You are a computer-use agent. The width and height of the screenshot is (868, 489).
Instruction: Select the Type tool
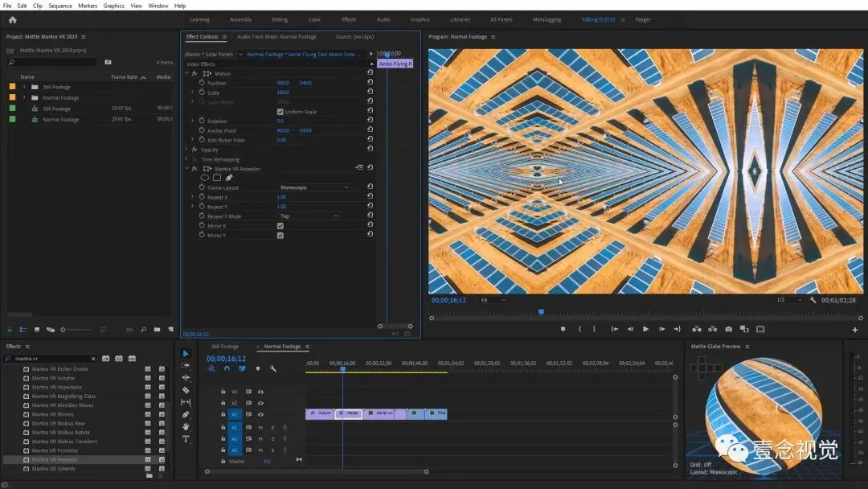click(186, 439)
